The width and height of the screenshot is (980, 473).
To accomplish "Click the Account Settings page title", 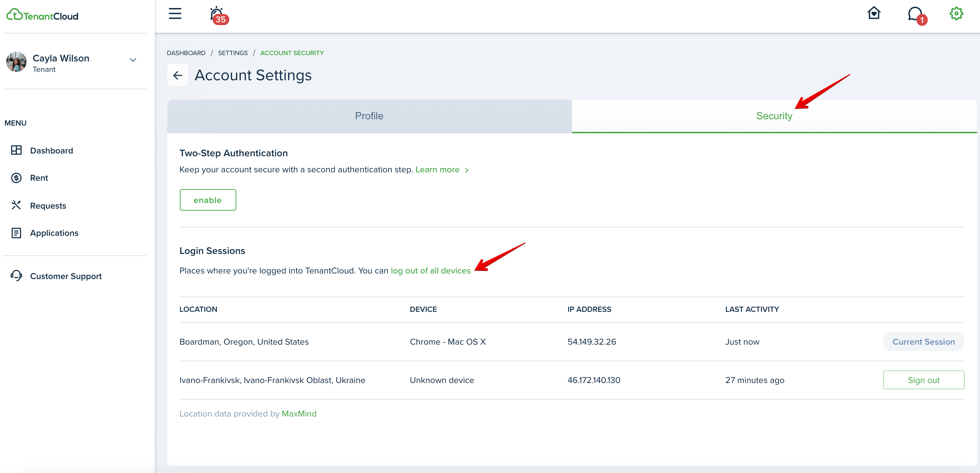I will 253,75.
